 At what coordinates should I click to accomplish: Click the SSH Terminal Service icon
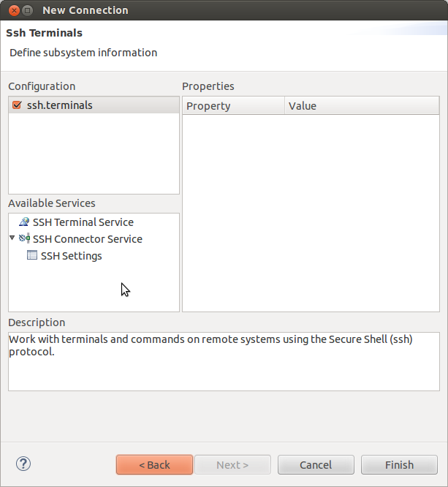pyautogui.click(x=24, y=222)
